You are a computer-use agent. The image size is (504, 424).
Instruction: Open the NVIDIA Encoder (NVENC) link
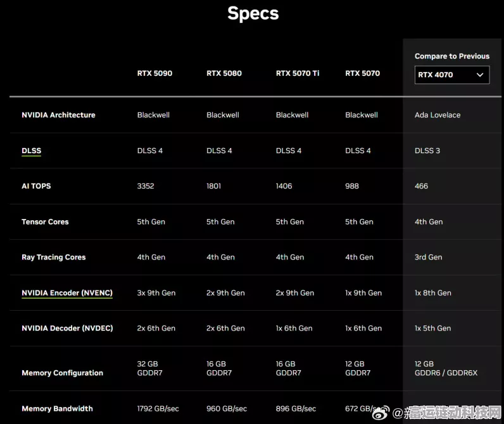(67, 293)
